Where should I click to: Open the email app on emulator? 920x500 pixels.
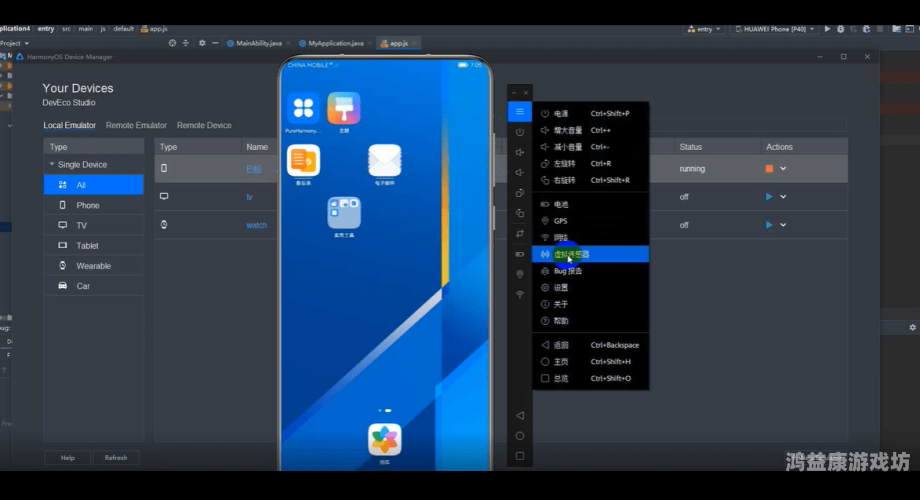tap(384, 160)
